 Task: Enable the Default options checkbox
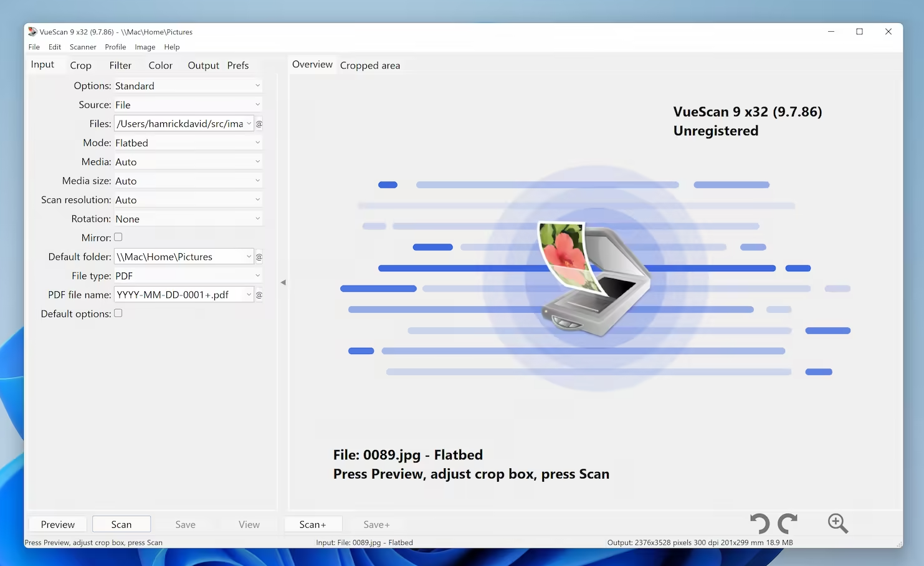118,314
